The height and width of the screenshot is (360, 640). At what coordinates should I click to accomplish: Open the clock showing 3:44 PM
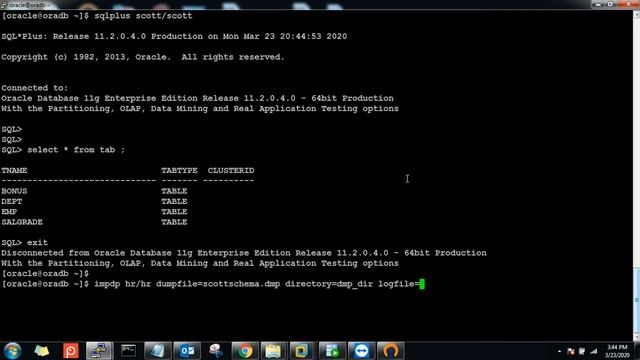pyautogui.click(x=617, y=351)
